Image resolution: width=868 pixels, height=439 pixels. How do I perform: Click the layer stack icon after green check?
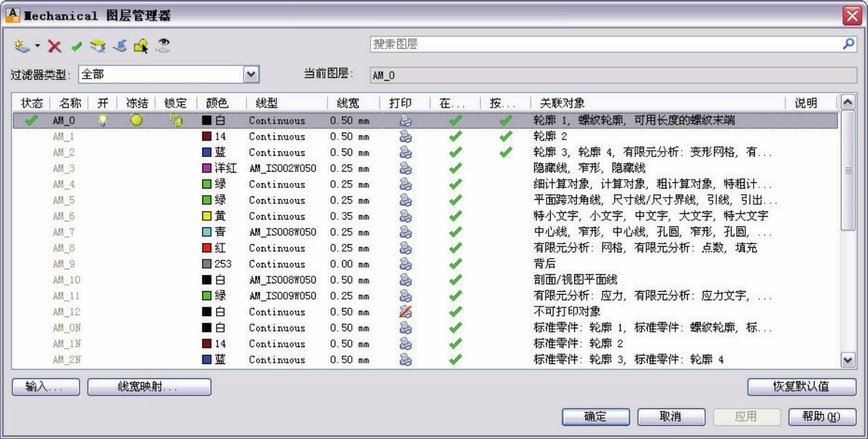tap(98, 46)
